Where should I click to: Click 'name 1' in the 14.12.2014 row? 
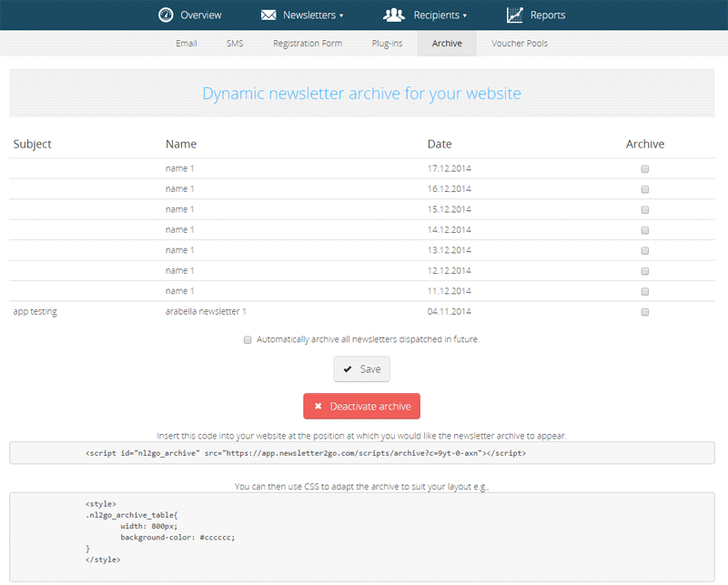tap(179, 230)
